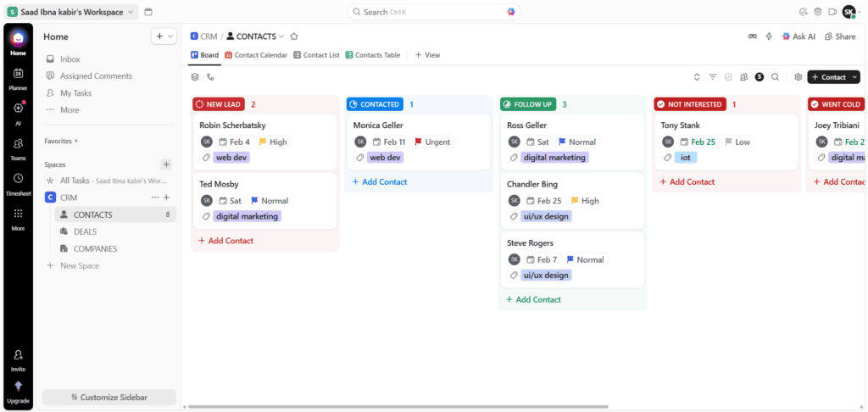This screenshot has height=412, width=868.
Task: Open Teams in left rail
Action: (x=19, y=148)
